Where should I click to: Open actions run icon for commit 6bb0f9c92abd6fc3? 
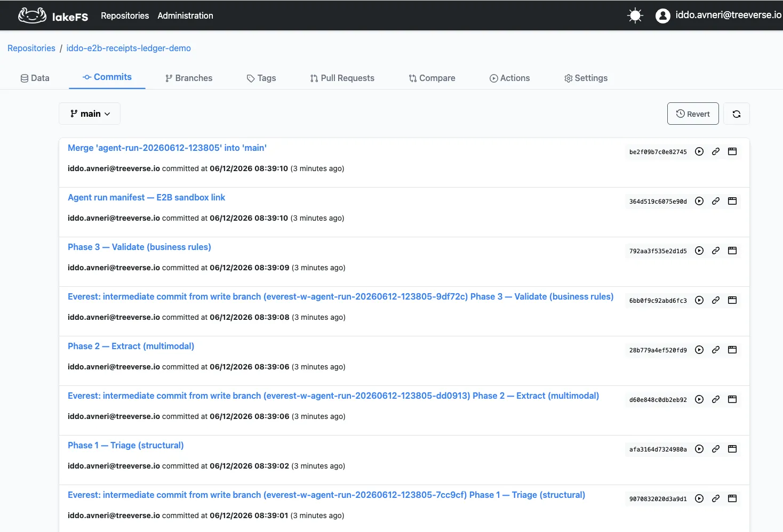[x=699, y=300]
